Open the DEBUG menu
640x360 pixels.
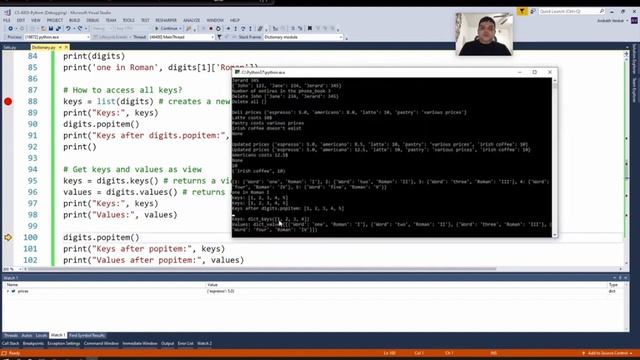pyautogui.click(x=93, y=20)
